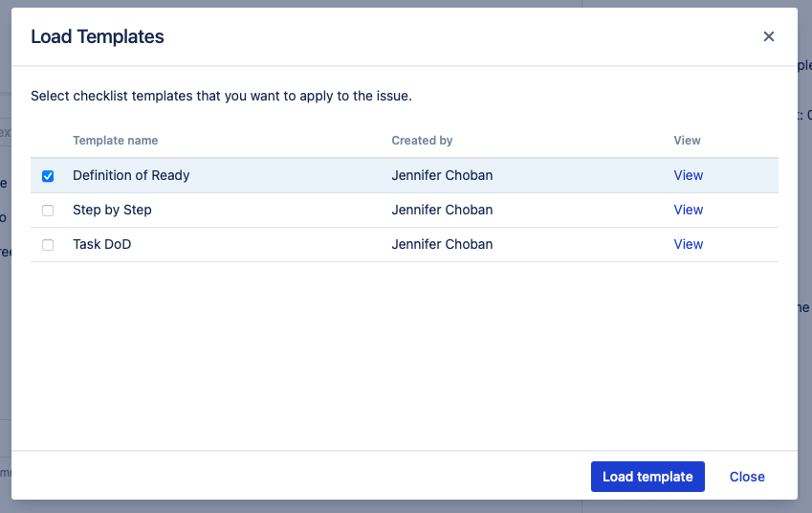Click Jennifer Choban in the Step by Step row
Image resolution: width=812 pixels, height=513 pixels.
coord(442,210)
